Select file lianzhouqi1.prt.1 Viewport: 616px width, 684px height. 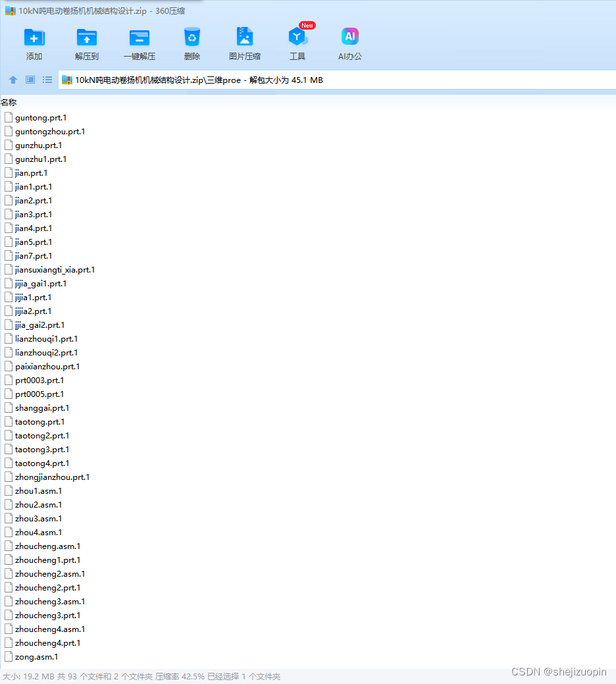[41, 339]
